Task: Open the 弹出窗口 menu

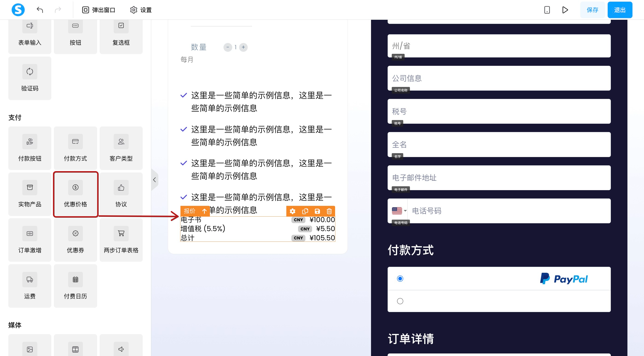Action: point(99,10)
